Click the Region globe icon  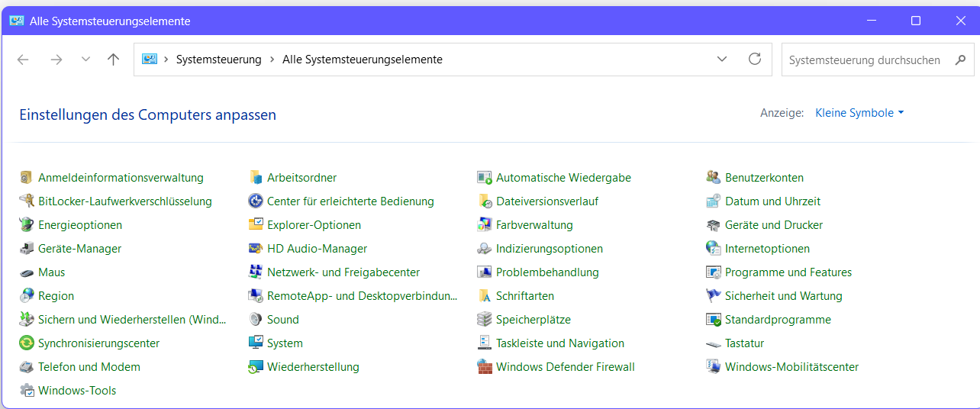27,296
